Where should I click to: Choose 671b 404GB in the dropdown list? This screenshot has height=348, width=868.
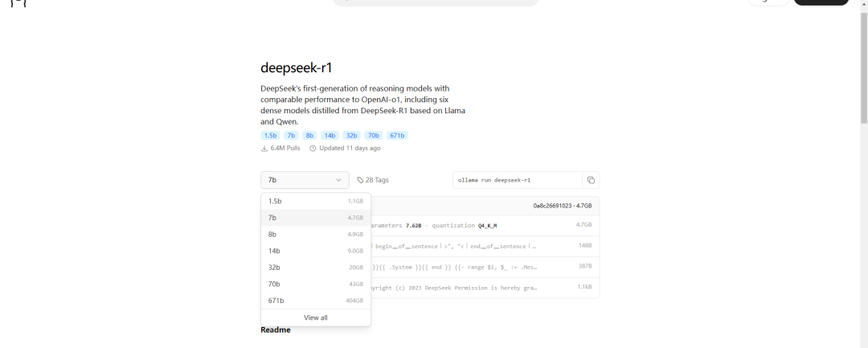[x=316, y=301]
